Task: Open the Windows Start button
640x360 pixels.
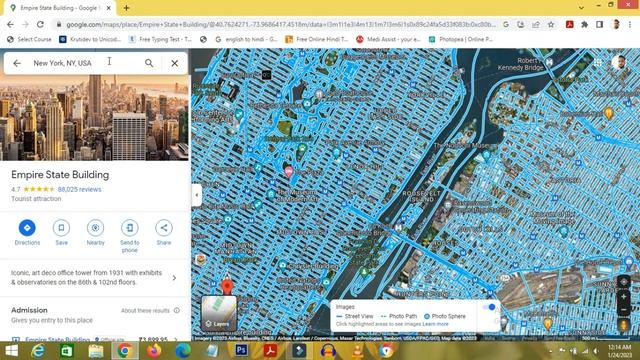Action: pos(11,351)
